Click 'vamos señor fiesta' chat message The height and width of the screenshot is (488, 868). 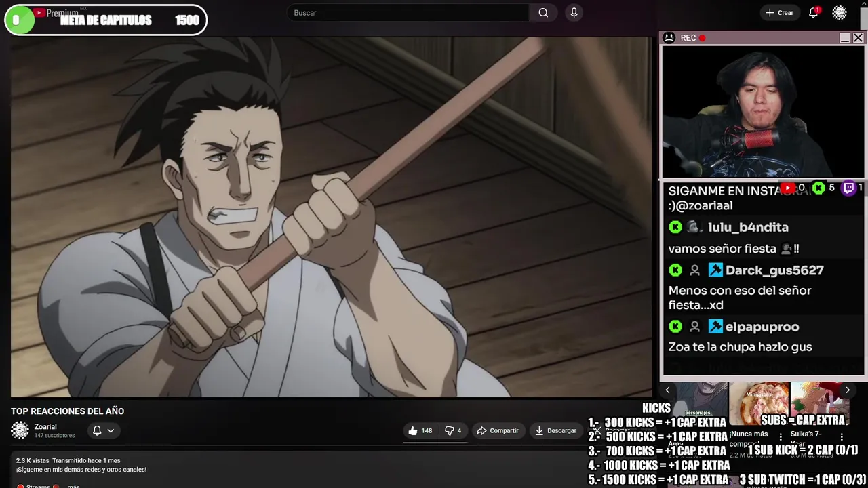(x=734, y=249)
